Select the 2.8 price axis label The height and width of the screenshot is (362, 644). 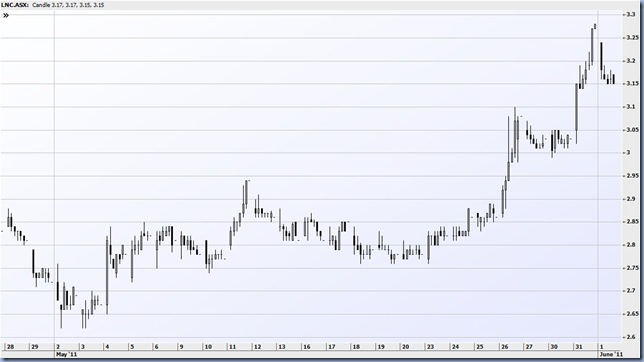[630, 245]
